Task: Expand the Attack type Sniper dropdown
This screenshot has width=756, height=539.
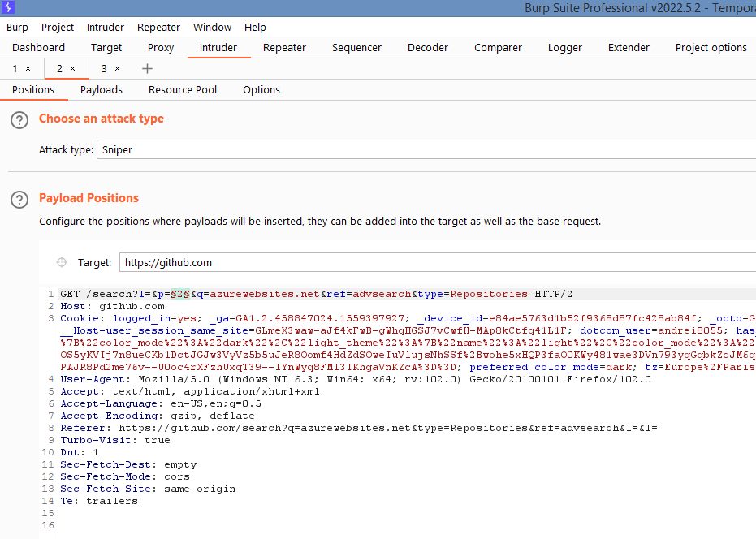Action: tap(426, 150)
